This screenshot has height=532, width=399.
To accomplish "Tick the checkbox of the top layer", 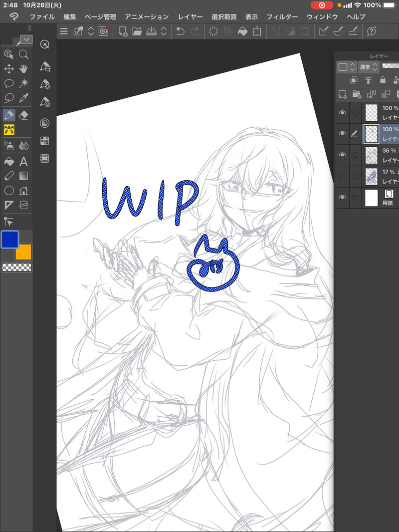I will coord(355,113).
